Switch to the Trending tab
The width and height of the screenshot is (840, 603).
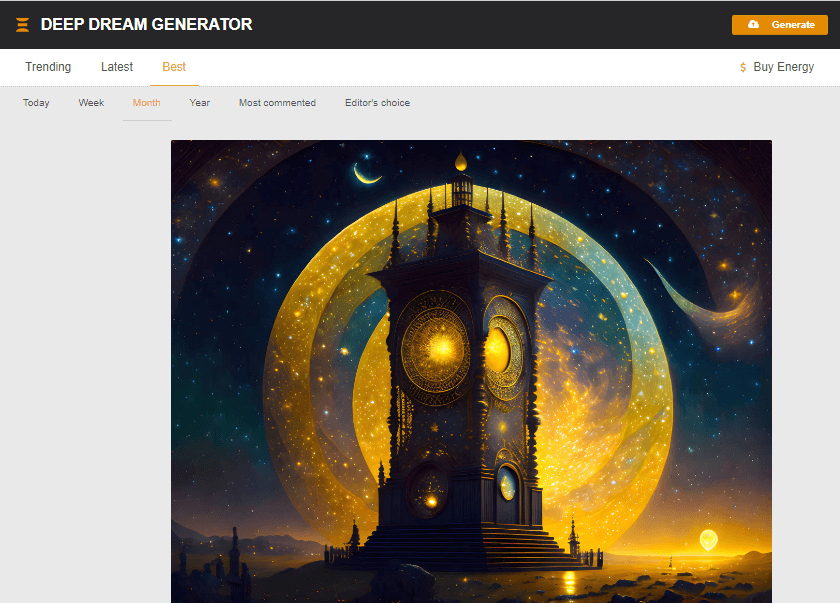point(48,67)
